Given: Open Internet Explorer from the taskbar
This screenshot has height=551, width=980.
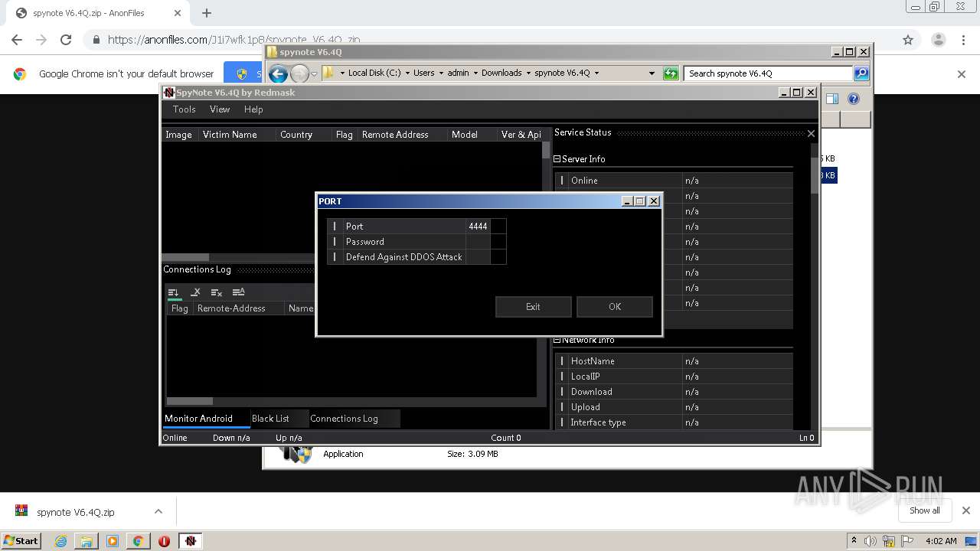Looking at the screenshot, I should point(60,541).
